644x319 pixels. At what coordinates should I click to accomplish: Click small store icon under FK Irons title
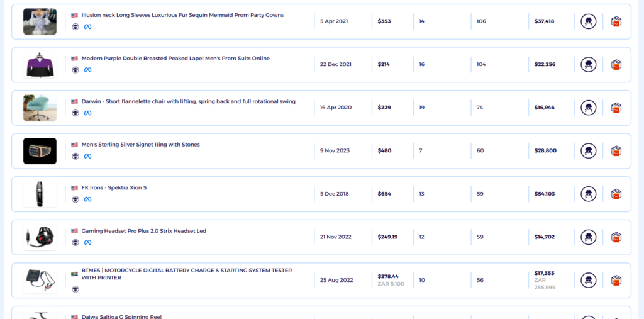tap(75, 199)
